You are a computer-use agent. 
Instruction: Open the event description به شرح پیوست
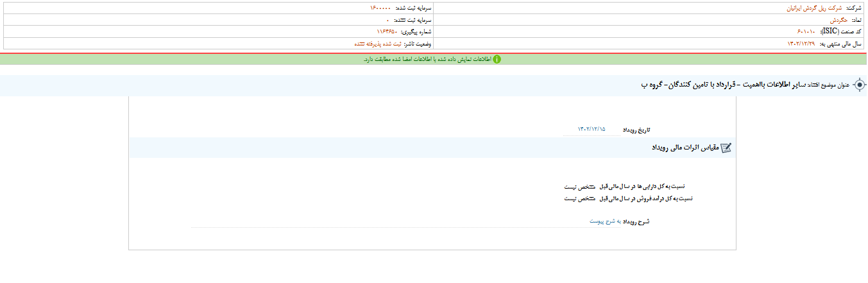tap(603, 221)
